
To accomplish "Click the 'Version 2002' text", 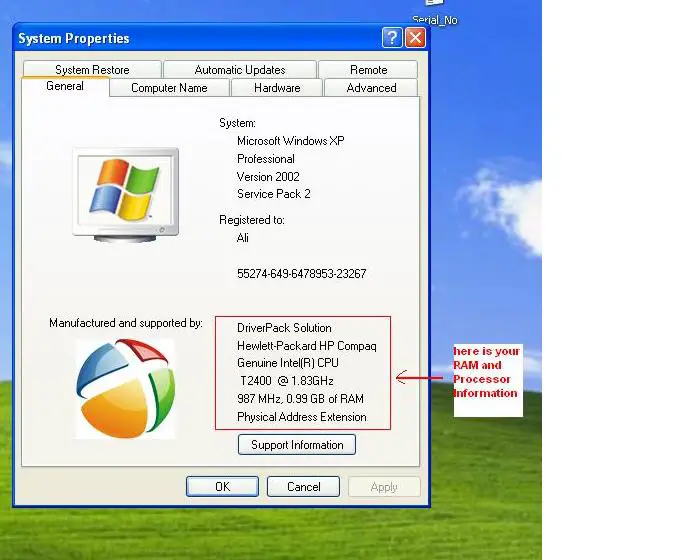I will point(268,177).
